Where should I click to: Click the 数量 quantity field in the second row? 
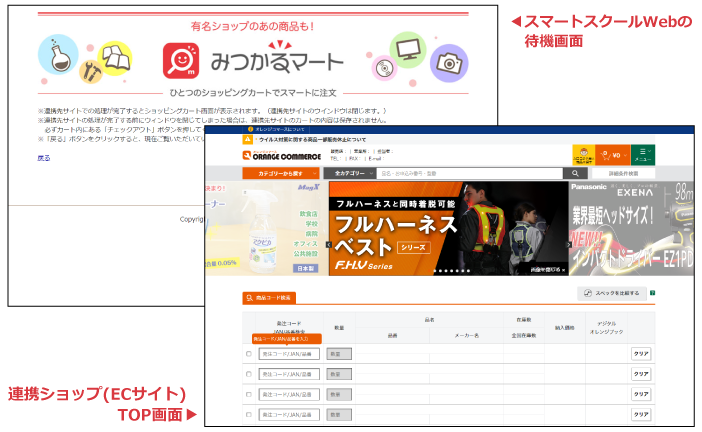point(339,374)
